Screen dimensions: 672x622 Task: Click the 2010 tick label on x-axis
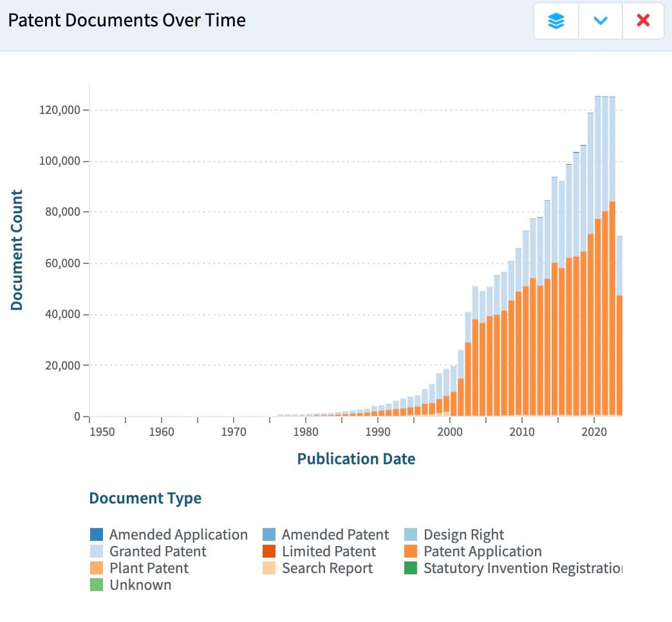pos(521,431)
